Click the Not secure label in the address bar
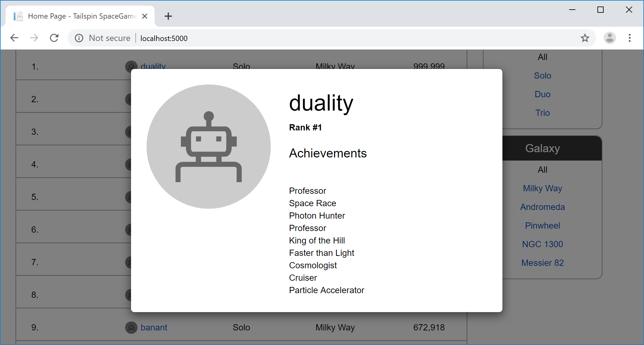 tap(110, 38)
